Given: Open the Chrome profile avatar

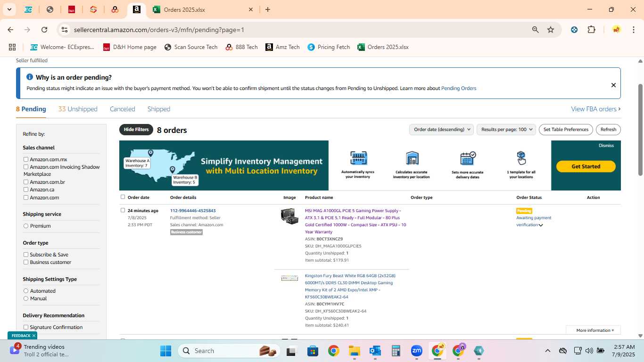Looking at the screenshot, I should click(616, 30).
